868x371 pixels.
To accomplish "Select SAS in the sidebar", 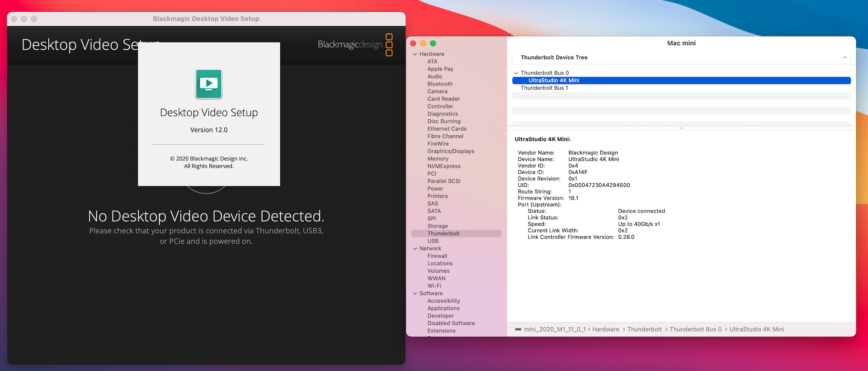I will (x=433, y=204).
